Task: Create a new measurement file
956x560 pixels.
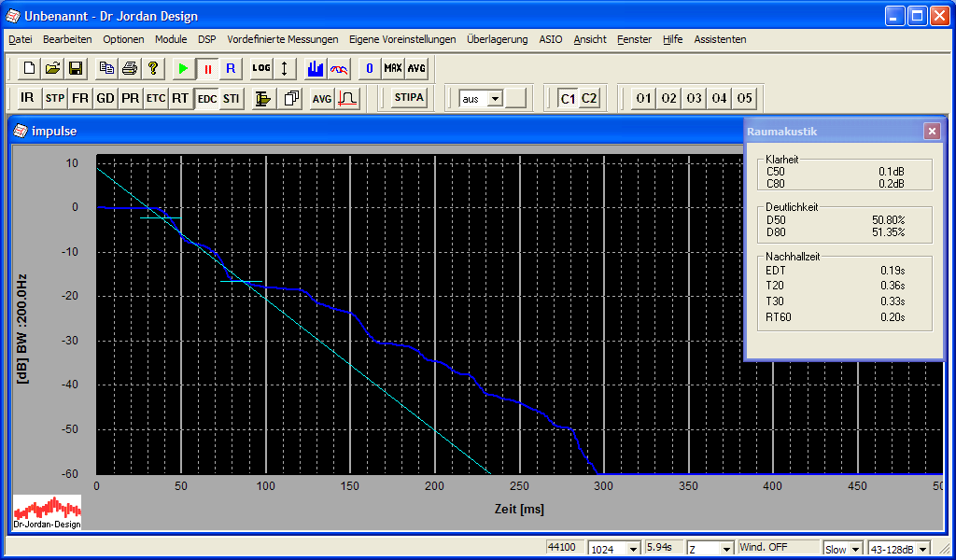Action: 29,68
